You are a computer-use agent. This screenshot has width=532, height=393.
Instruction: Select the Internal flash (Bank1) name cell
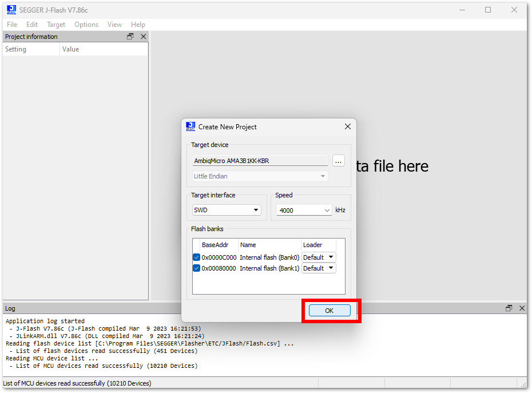[269, 268]
